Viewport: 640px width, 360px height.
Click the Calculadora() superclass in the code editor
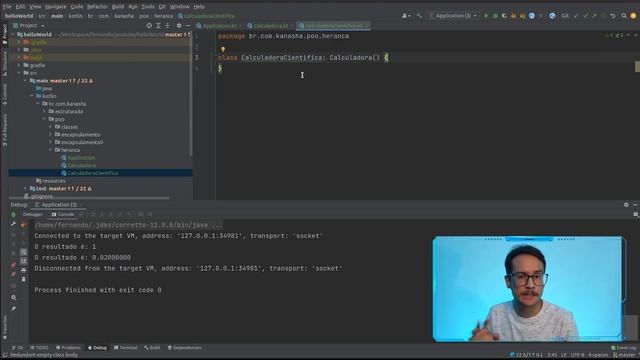click(x=354, y=58)
